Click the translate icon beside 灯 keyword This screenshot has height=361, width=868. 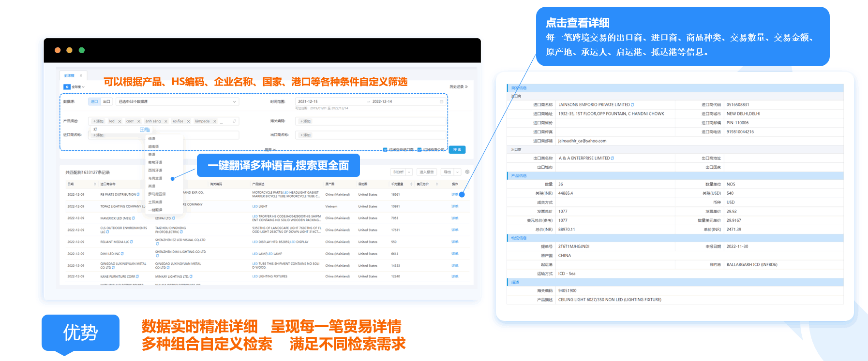[x=147, y=130]
